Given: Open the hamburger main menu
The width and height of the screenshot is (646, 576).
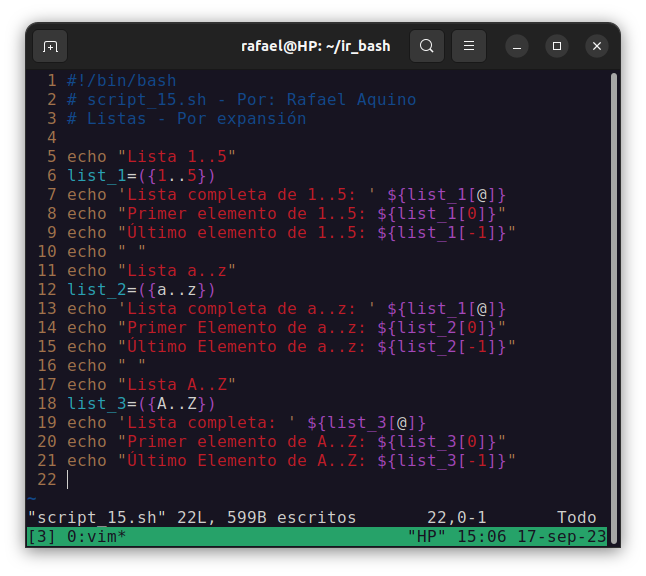Looking at the screenshot, I should (x=468, y=46).
